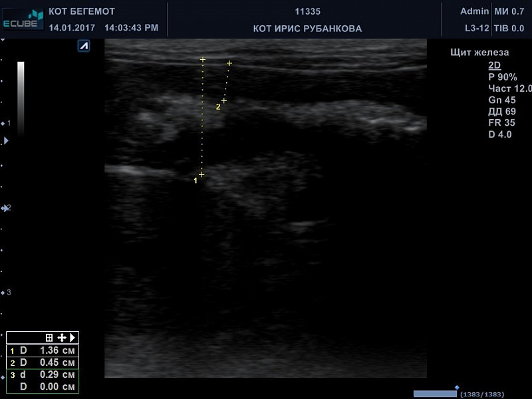Click the МИ 0.7 index value

(509, 11)
